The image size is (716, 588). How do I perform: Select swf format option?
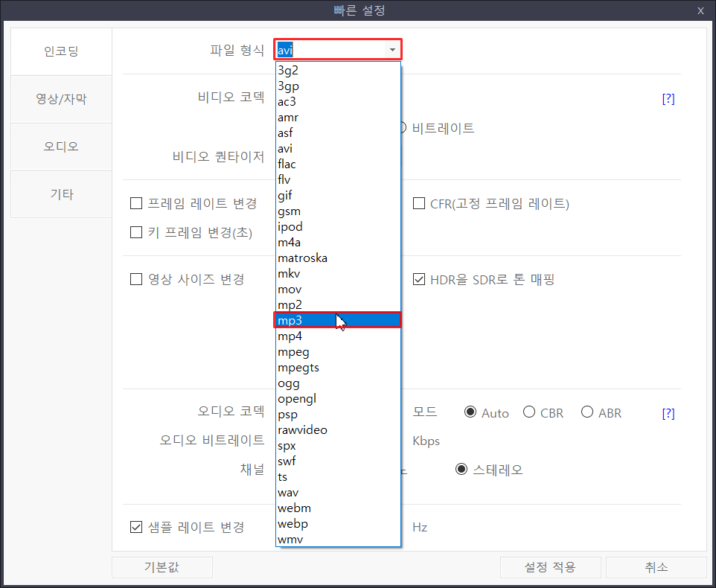pyautogui.click(x=338, y=461)
